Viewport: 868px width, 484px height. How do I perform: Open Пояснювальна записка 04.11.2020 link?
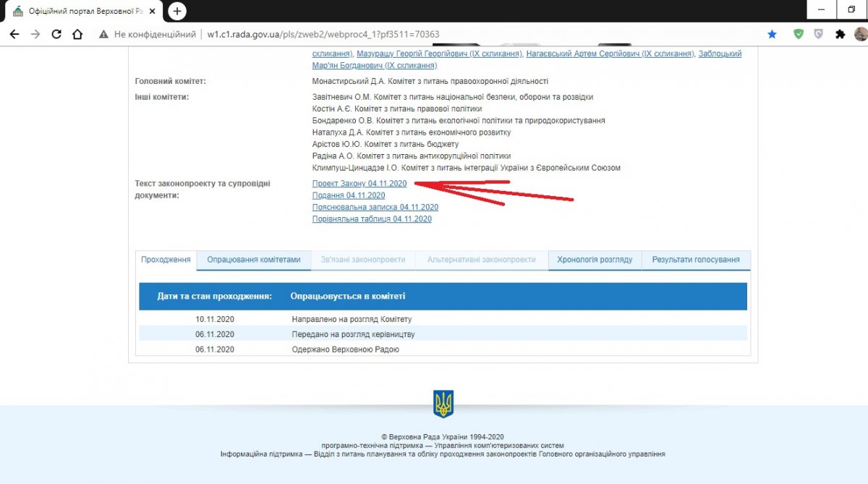[x=375, y=207]
